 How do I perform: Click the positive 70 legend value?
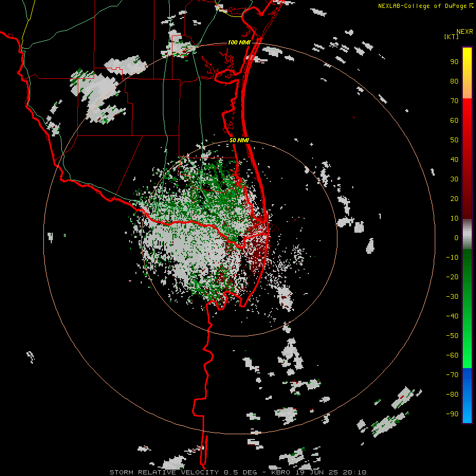454,101
